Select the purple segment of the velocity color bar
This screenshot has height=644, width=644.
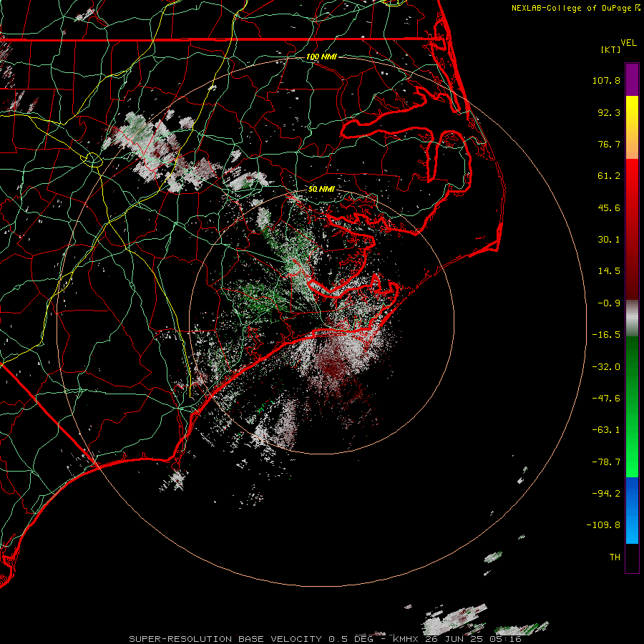click(x=632, y=79)
